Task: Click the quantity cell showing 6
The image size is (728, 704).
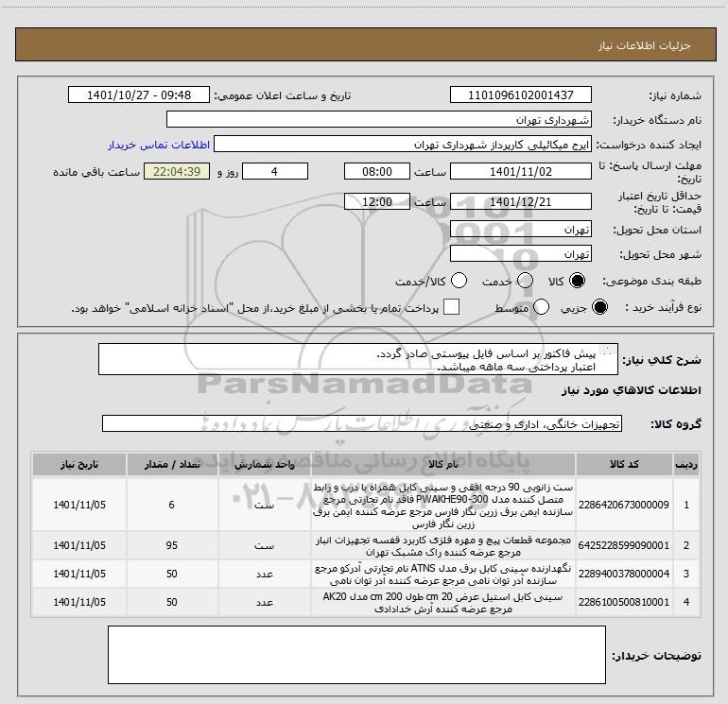Action: tap(172, 505)
